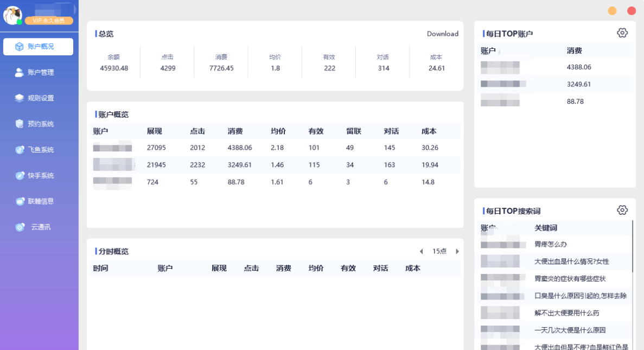Click the 规则设置 layers icon
The height and width of the screenshot is (350, 644).
point(20,98)
